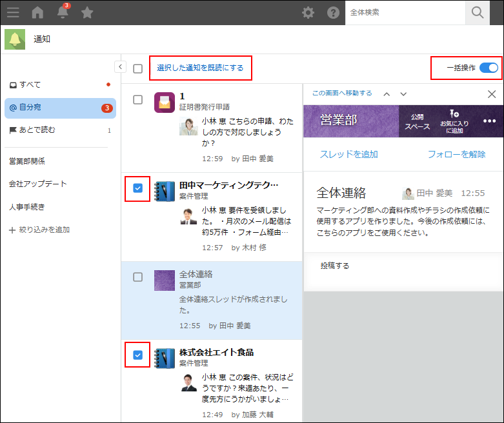The image size is (504, 423).
Task: Select the すべて filter
Action: click(x=61, y=84)
